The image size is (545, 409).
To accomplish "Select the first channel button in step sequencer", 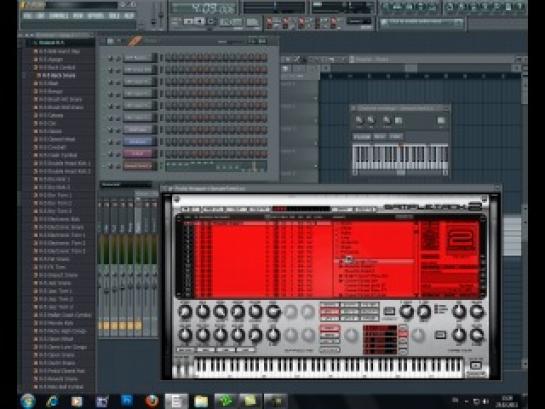I will coord(138,58).
